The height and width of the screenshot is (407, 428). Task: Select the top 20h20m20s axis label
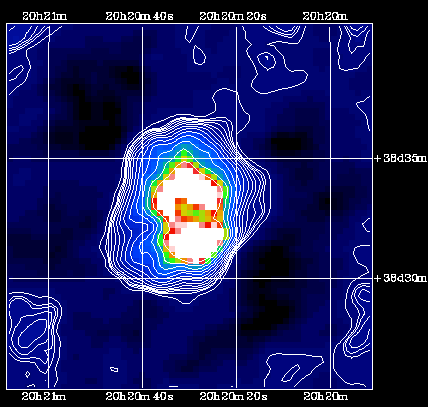click(x=233, y=16)
